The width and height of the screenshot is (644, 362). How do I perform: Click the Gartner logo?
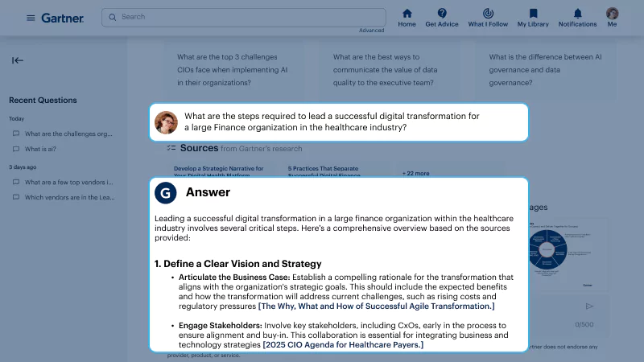pos(63,18)
